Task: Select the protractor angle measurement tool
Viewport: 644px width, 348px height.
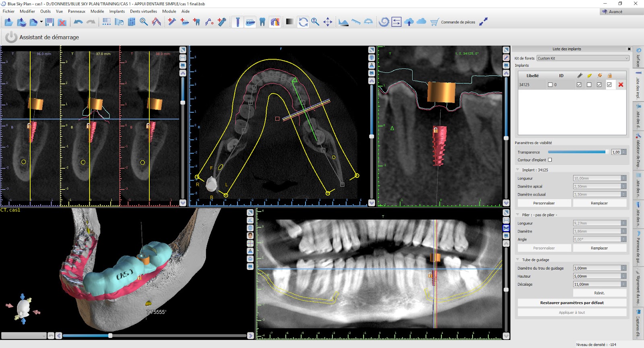Action: [368, 22]
